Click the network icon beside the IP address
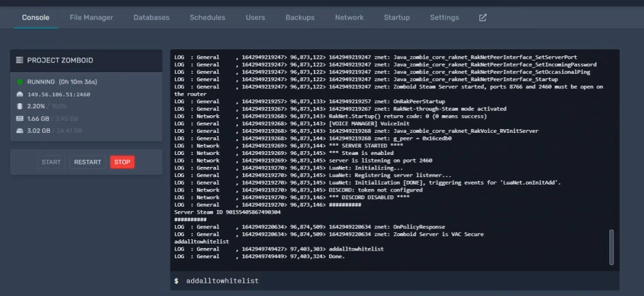This screenshot has height=296, width=644. (x=19, y=94)
